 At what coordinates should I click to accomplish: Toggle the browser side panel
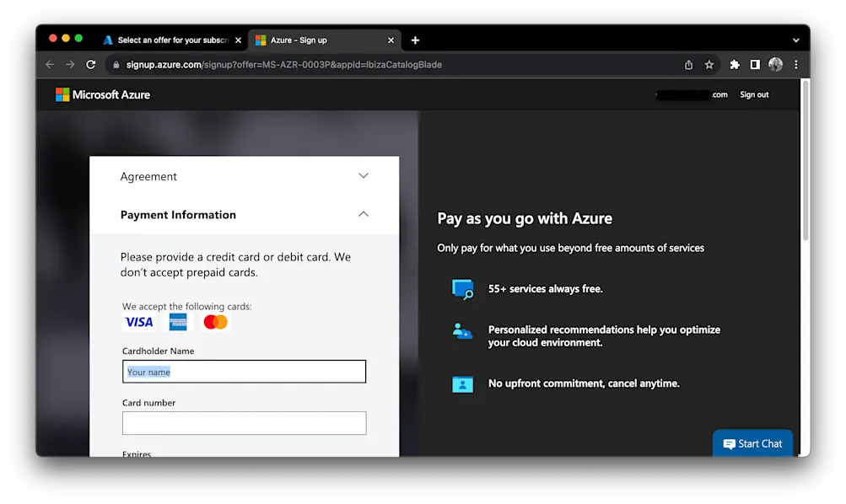pos(754,64)
